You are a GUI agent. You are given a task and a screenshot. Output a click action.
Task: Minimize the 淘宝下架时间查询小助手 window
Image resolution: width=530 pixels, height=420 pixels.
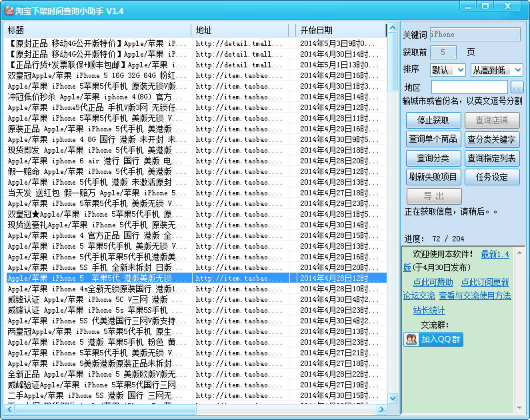click(x=468, y=7)
